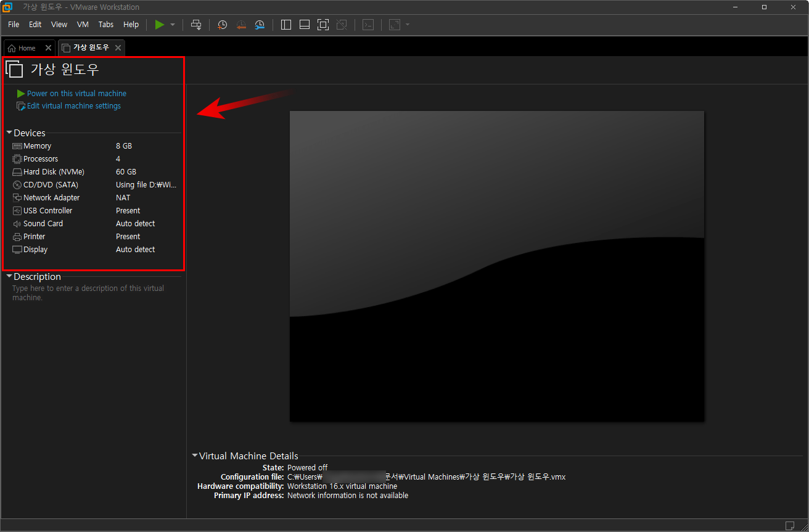Open the View menu

click(59, 25)
